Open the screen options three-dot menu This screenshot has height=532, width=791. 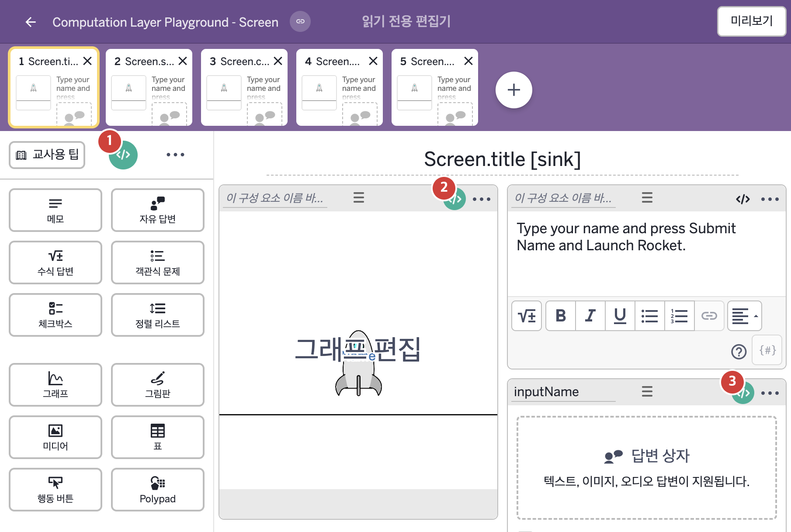click(175, 155)
